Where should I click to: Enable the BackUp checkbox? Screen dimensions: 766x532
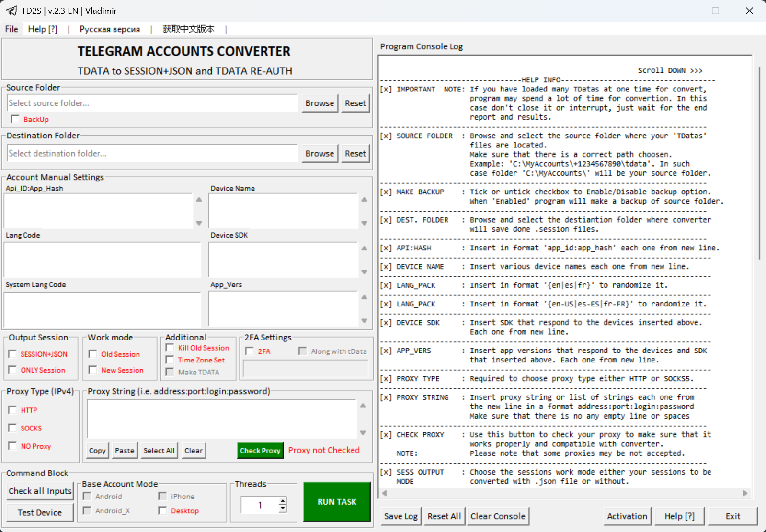tap(15, 119)
